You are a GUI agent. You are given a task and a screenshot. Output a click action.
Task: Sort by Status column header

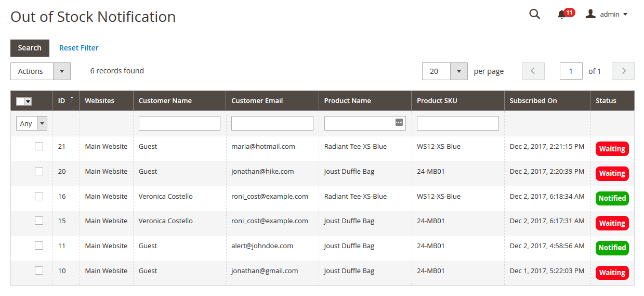606,100
